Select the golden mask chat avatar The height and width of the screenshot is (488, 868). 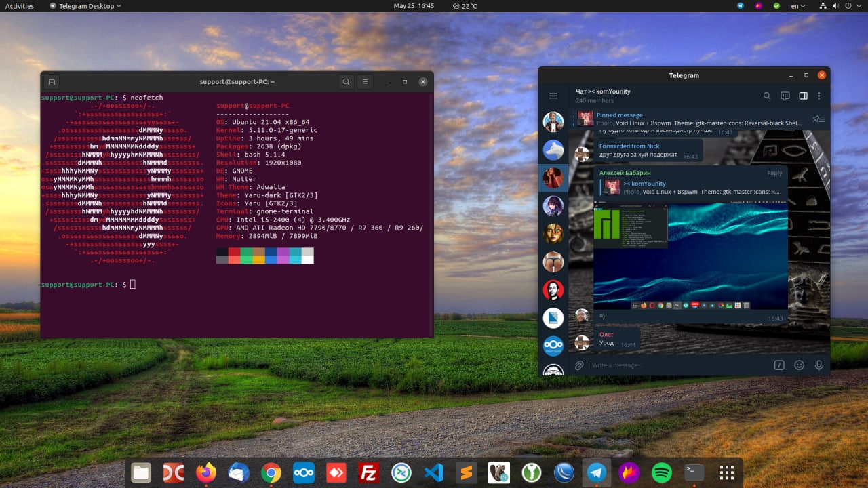[x=553, y=233]
